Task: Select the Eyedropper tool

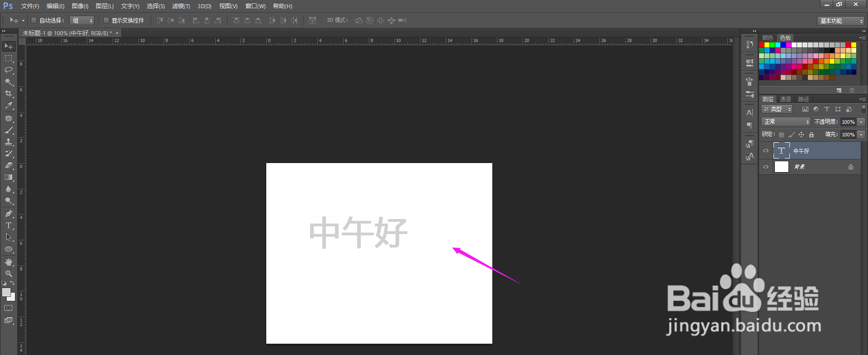Action: (x=9, y=106)
